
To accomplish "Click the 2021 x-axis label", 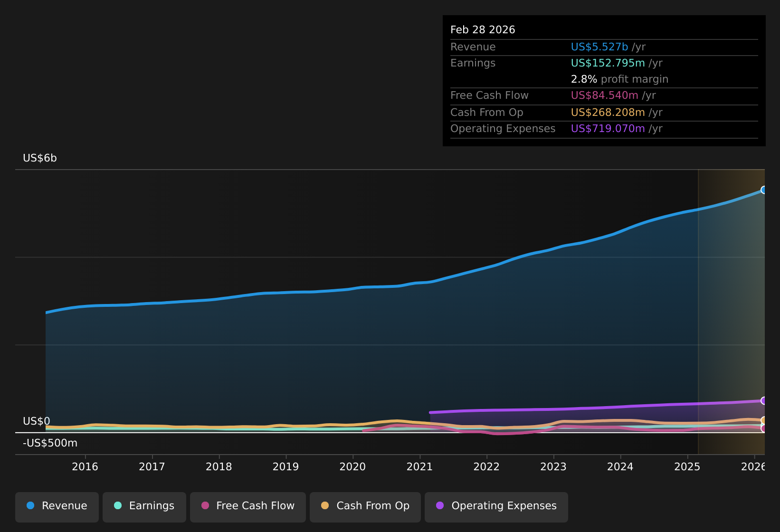I will tap(420, 467).
